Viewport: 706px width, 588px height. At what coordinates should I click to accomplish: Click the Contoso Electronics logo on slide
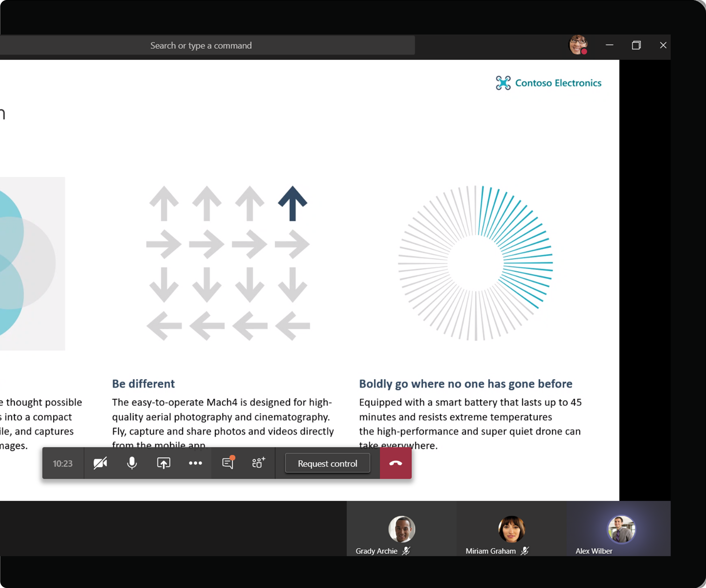[x=549, y=83]
